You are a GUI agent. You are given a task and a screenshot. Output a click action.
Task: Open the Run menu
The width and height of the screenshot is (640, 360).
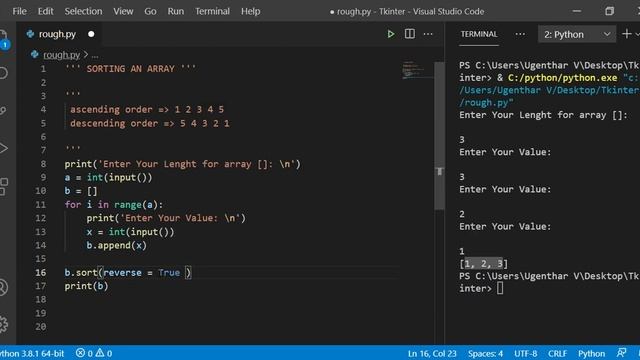click(x=176, y=11)
